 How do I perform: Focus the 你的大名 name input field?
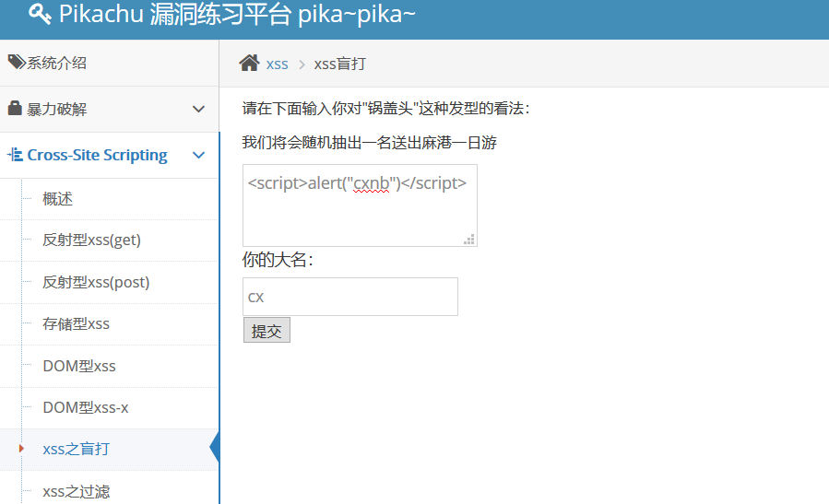350,297
